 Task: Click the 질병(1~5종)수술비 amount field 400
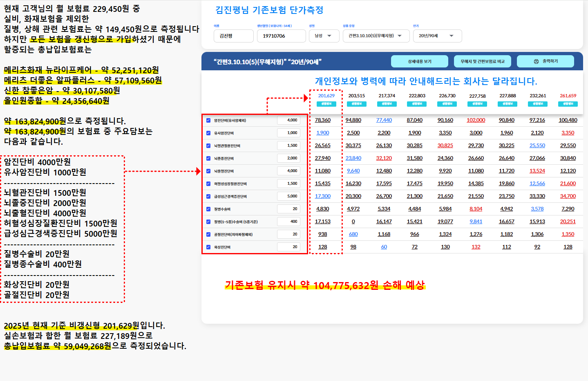coord(289,222)
